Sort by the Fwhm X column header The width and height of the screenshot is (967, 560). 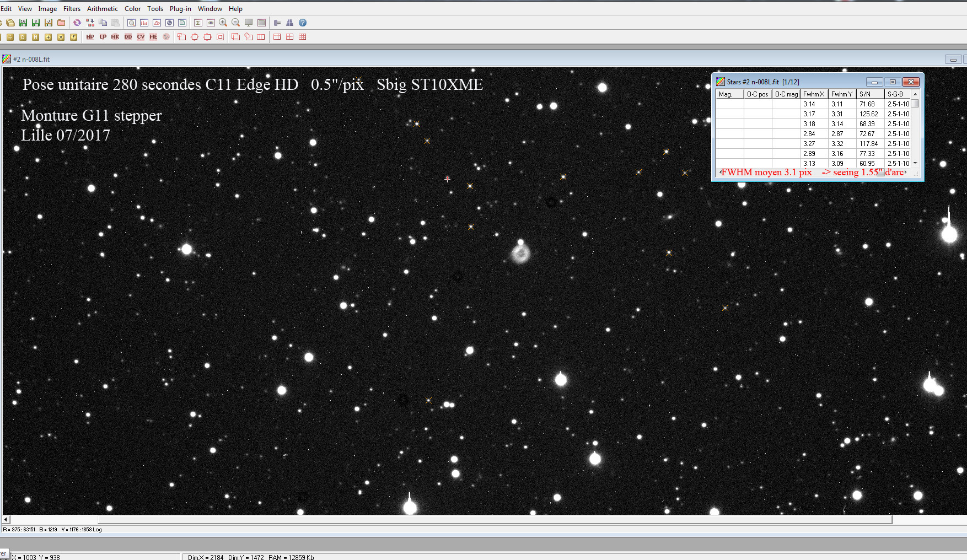(x=814, y=94)
